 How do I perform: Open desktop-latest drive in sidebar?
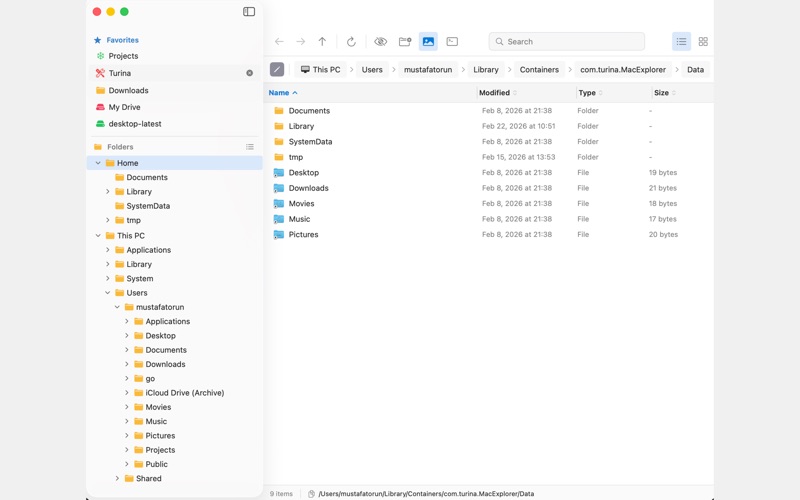click(x=174, y=124)
